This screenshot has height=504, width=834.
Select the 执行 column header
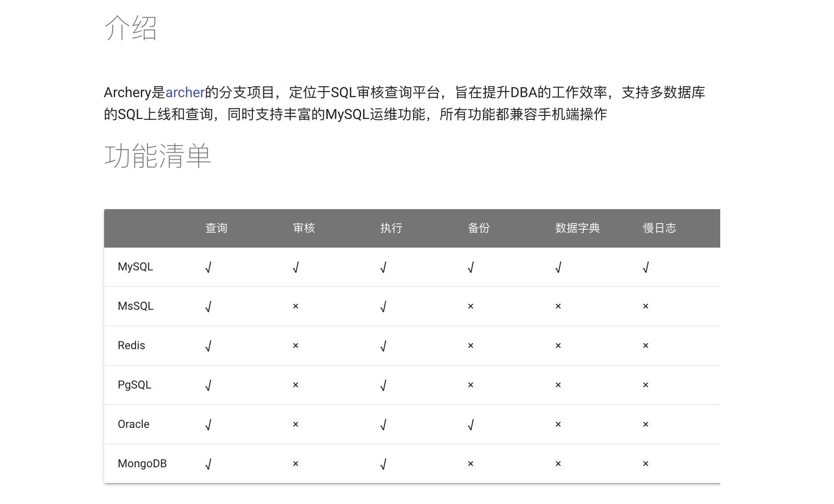[391, 228]
